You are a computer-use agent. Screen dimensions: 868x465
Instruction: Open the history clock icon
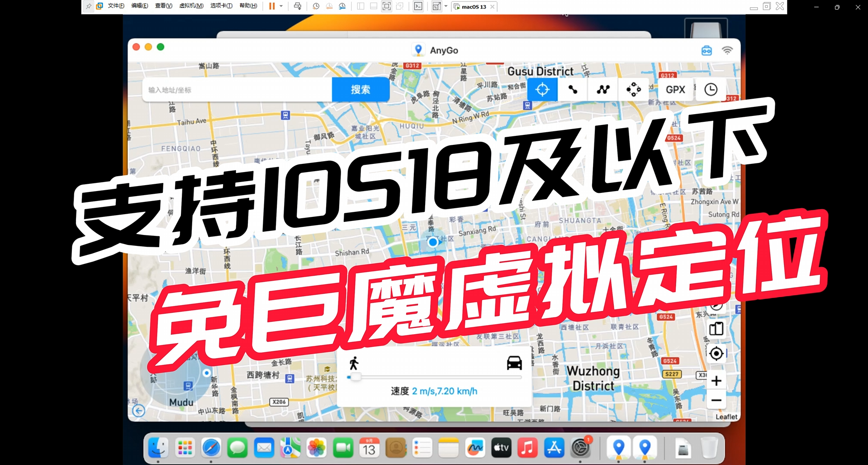tap(711, 90)
